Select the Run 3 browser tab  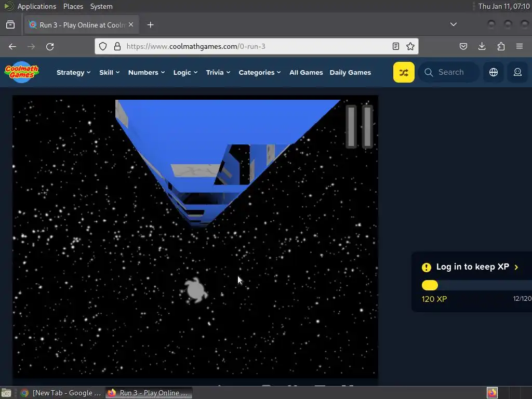tap(81, 25)
